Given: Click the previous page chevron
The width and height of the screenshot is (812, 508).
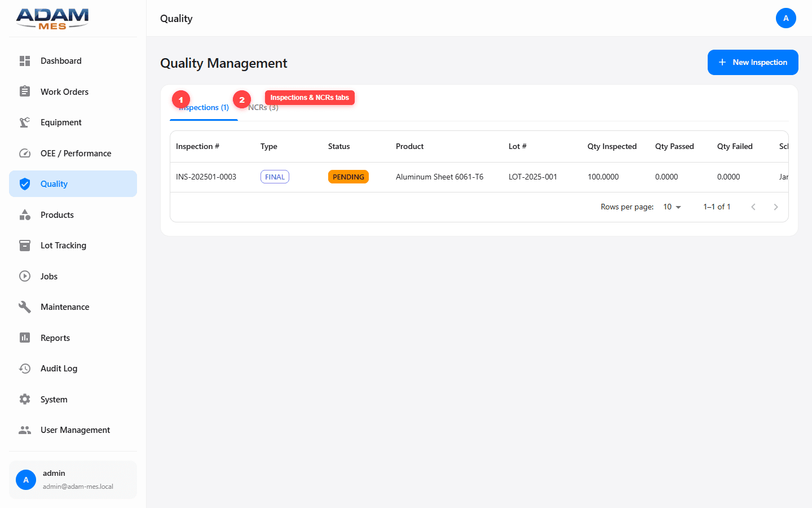Looking at the screenshot, I should (753, 207).
